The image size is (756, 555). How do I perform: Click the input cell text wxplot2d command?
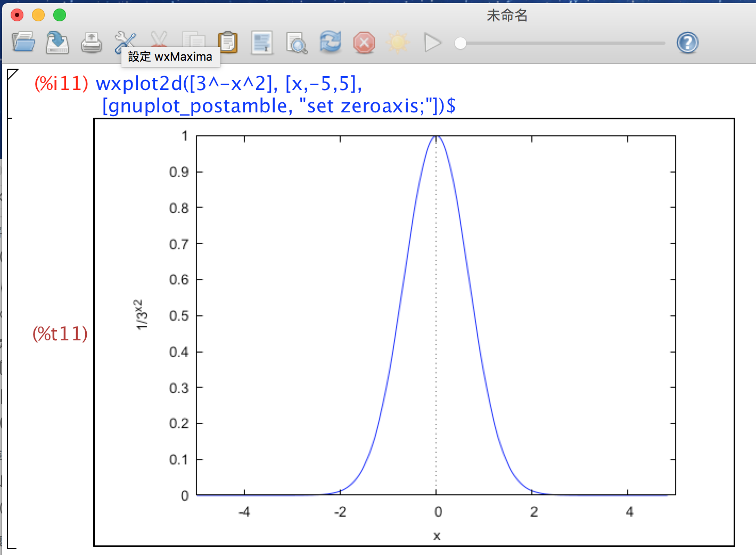click(x=229, y=84)
